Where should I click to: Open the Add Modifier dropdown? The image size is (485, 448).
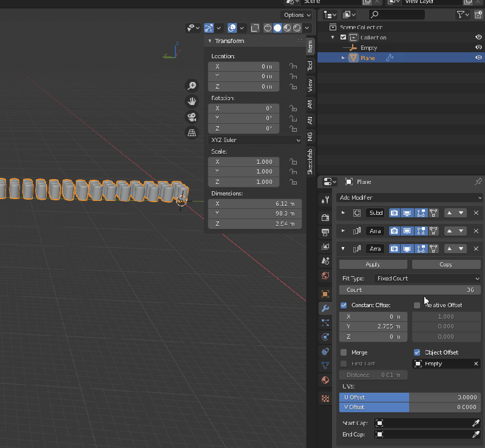[410, 198]
